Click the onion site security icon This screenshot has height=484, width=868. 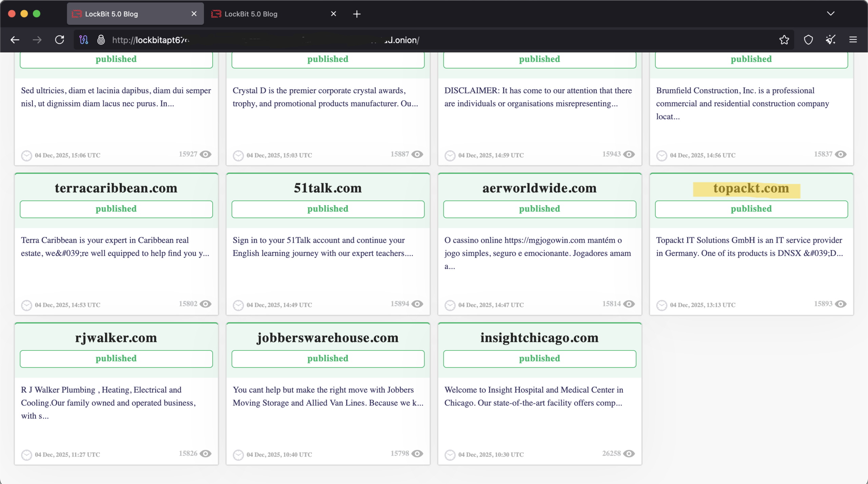tap(101, 40)
